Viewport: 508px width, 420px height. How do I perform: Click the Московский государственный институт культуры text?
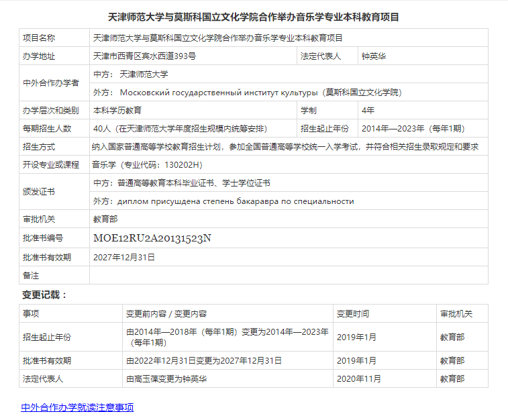tap(219, 93)
